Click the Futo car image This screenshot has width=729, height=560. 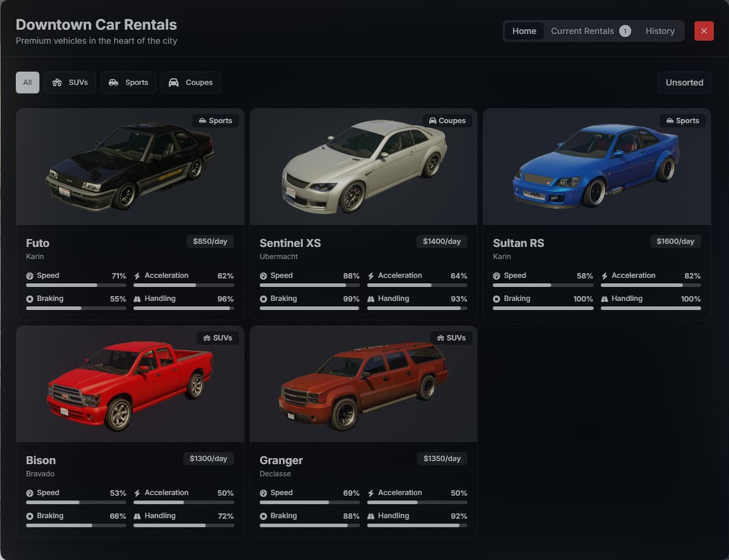pos(130,166)
